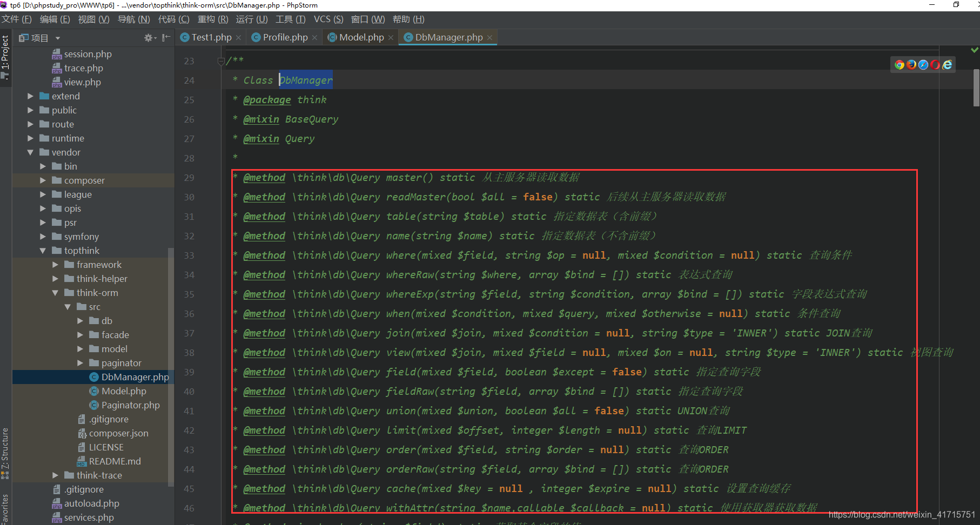Open preview in Safari browser
Image resolution: width=980 pixels, height=525 pixels.
click(923, 65)
